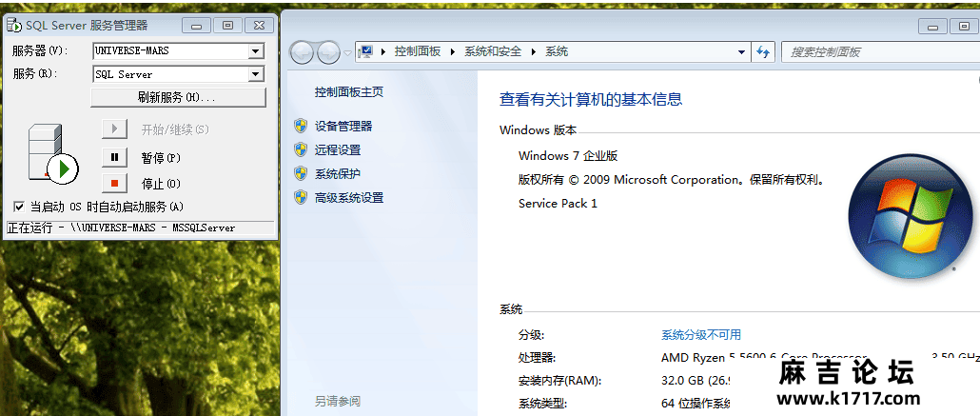This screenshot has height=416, width=980.
Task: Click the shield icon beside Device Manager
Action: coord(301,126)
